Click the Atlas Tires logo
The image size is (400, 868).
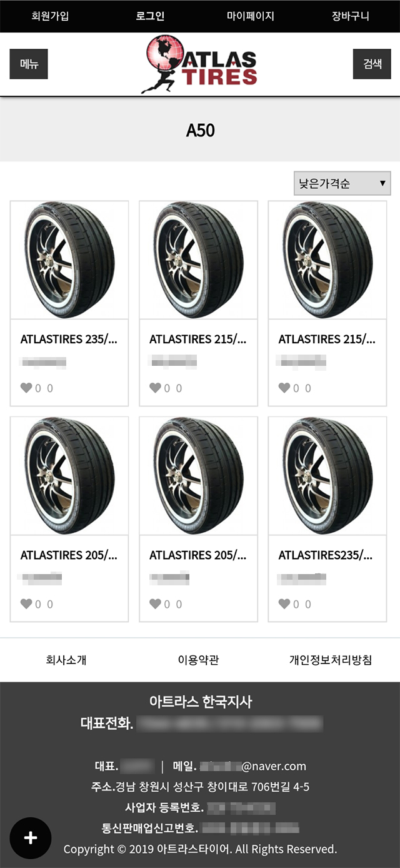click(199, 64)
